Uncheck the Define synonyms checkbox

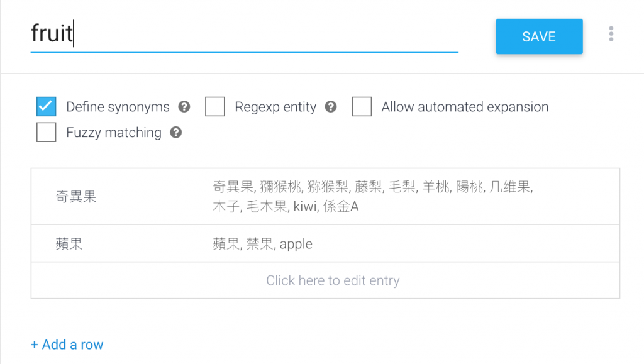(x=46, y=107)
